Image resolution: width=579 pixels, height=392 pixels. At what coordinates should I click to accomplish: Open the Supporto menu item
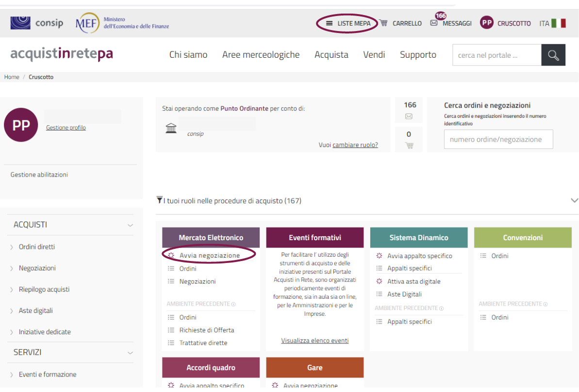click(x=418, y=55)
